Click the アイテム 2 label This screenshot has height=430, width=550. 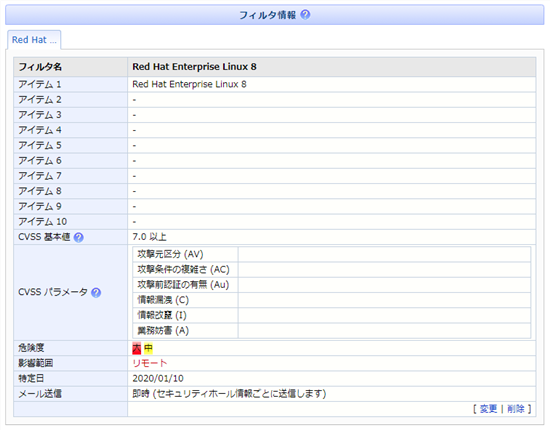(40, 100)
